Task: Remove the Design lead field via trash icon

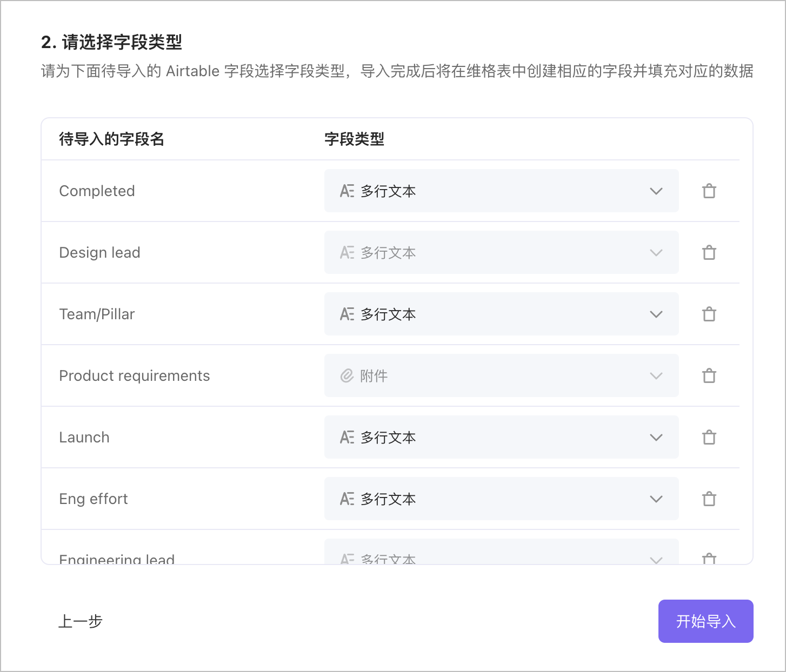Action: pyautogui.click(x=709, y=252)
